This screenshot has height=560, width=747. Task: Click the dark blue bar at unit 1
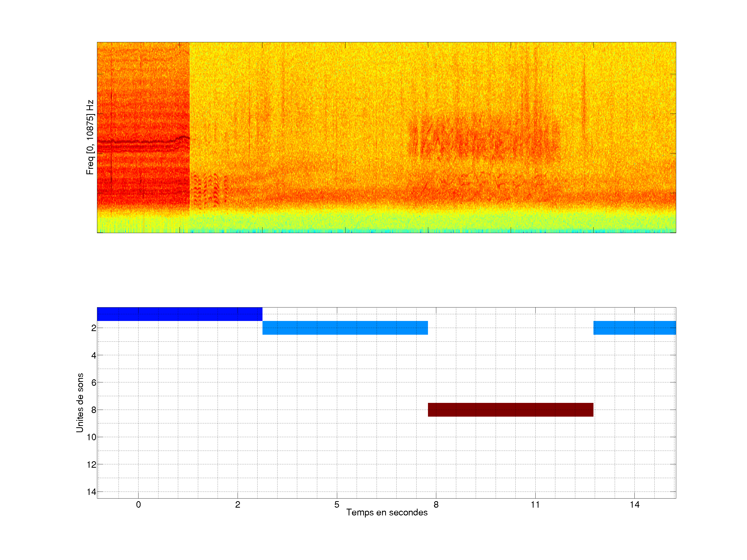pyautogui.click(x=179, y=314)
